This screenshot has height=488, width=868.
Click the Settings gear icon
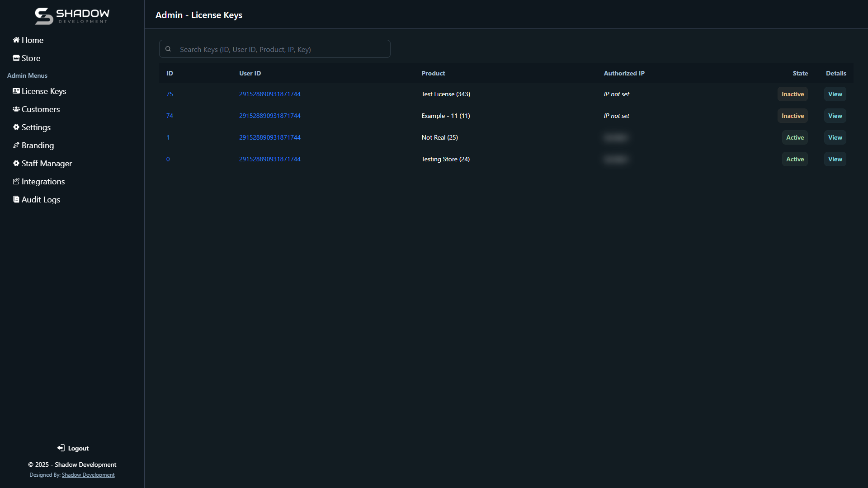tap(16, 127)
